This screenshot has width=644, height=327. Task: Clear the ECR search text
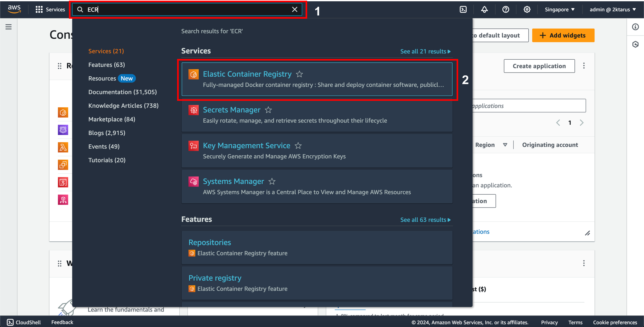click(295, 9)
